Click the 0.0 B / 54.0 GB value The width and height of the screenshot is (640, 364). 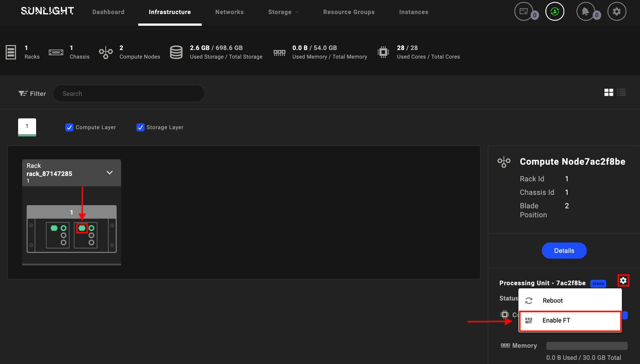click(x=315, y=48)
